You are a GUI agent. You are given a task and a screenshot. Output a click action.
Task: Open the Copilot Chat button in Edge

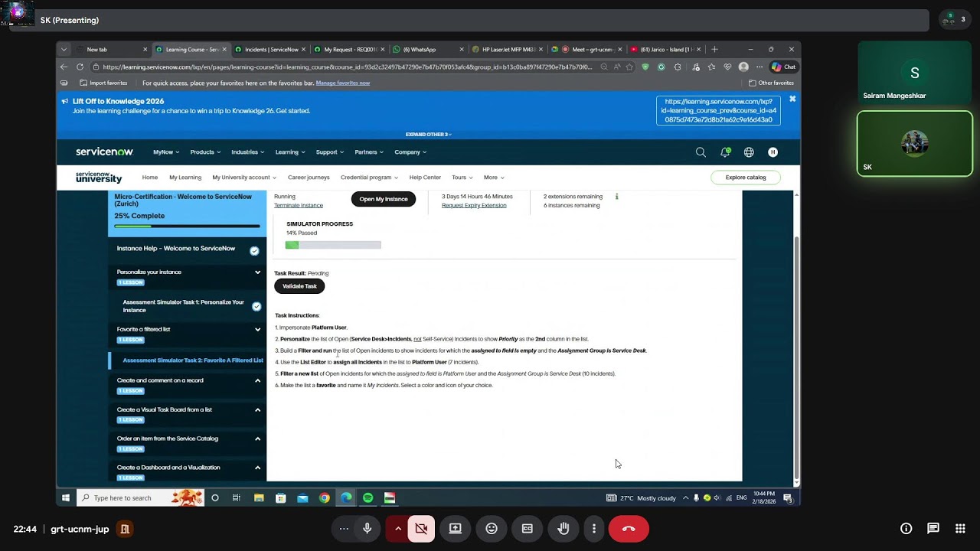point(783,67)
